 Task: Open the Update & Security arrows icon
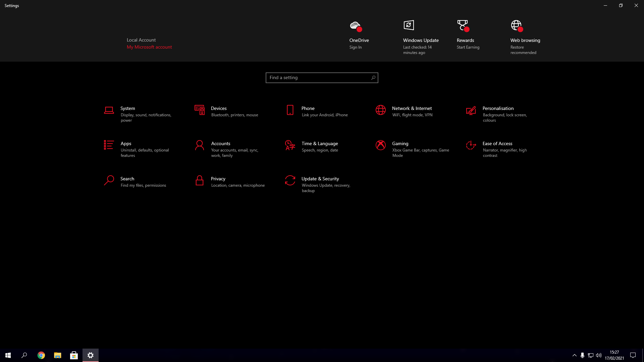pyautogui.click(x=290, y=180)
